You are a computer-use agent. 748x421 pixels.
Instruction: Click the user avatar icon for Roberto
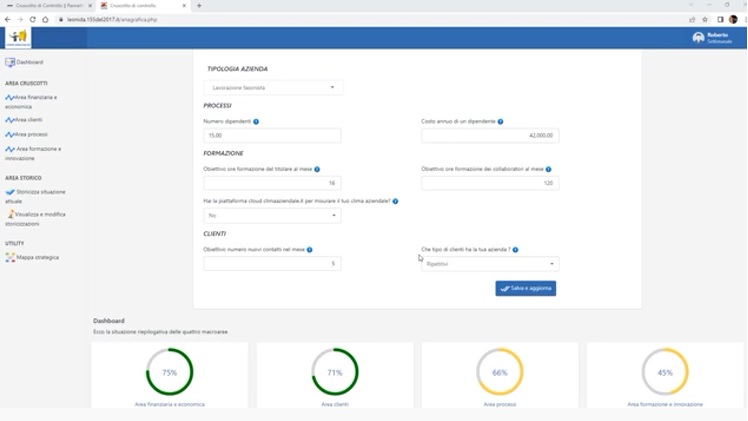[698, 38]
